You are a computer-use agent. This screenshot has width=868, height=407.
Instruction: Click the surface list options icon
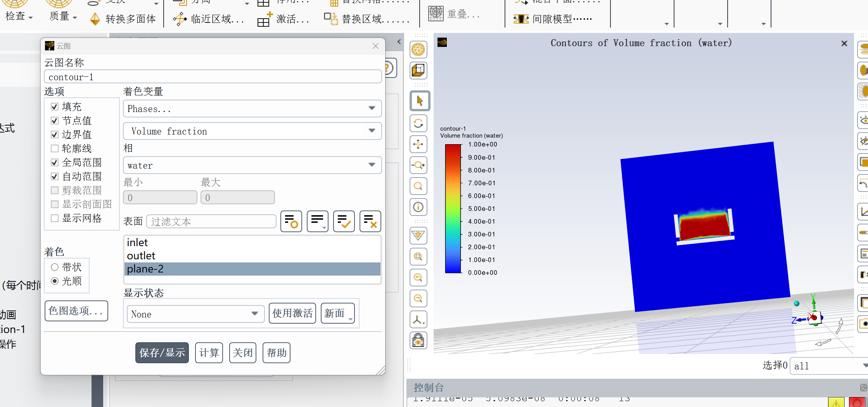[x=318, y=221]
